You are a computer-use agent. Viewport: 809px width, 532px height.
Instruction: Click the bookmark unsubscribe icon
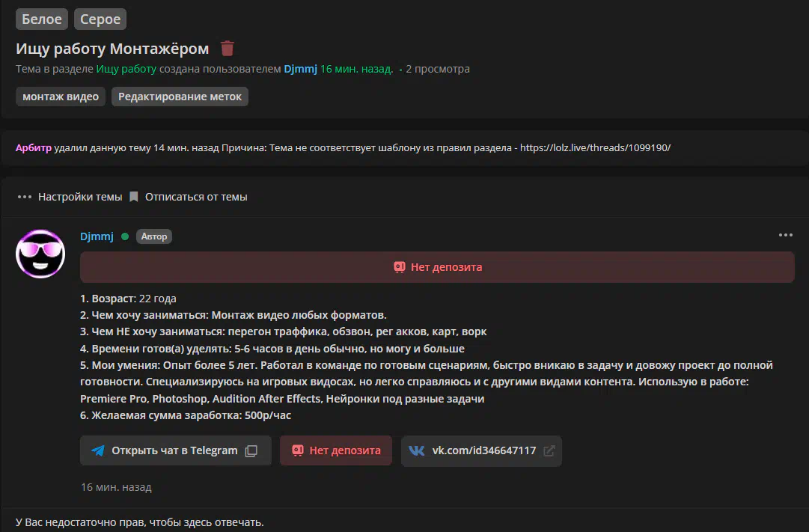(x=134, y=197)
